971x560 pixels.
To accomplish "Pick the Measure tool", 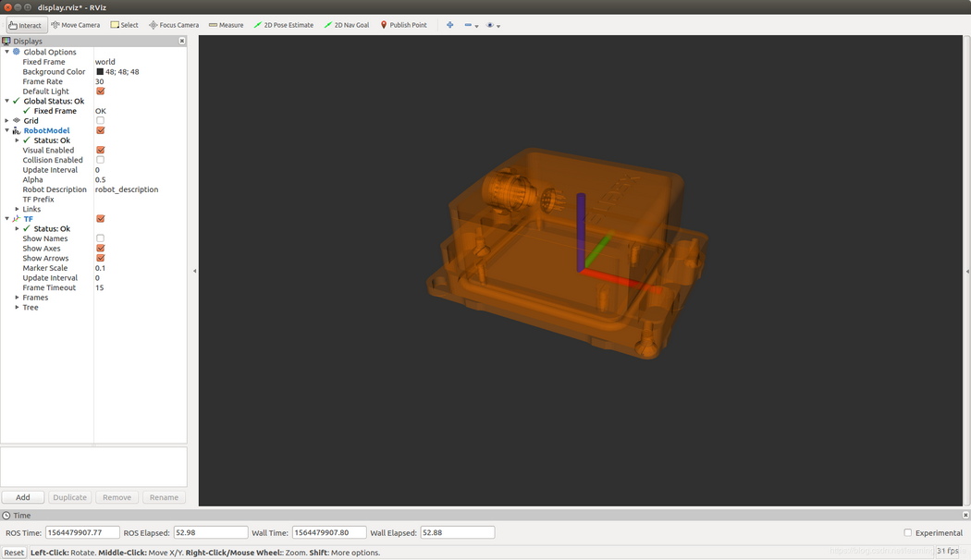I will coord(226,25).
